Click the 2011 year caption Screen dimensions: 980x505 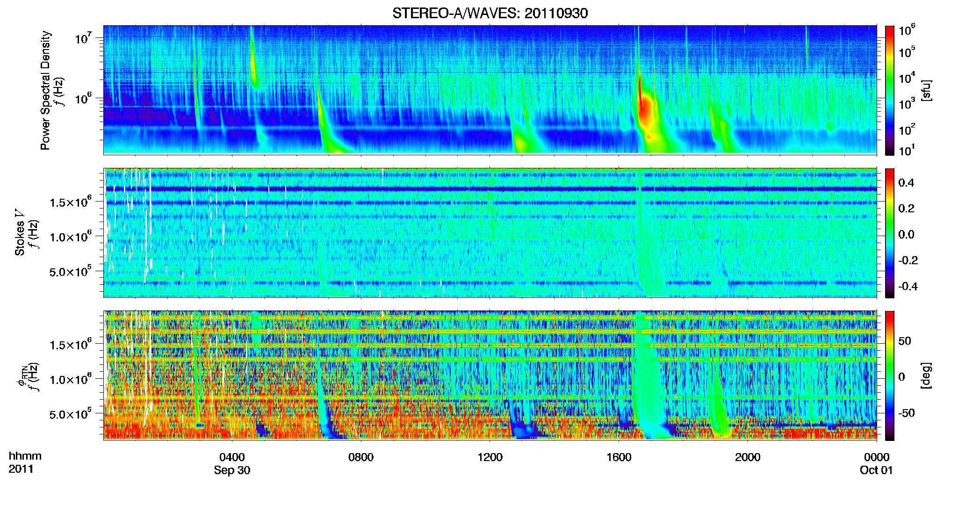(x=21, y=469)
